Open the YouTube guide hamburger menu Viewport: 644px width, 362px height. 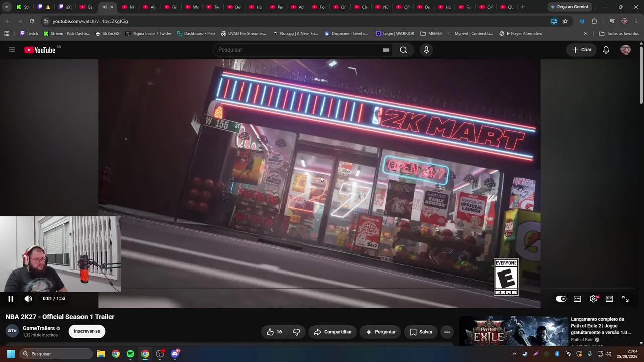[x=12, y=50]
